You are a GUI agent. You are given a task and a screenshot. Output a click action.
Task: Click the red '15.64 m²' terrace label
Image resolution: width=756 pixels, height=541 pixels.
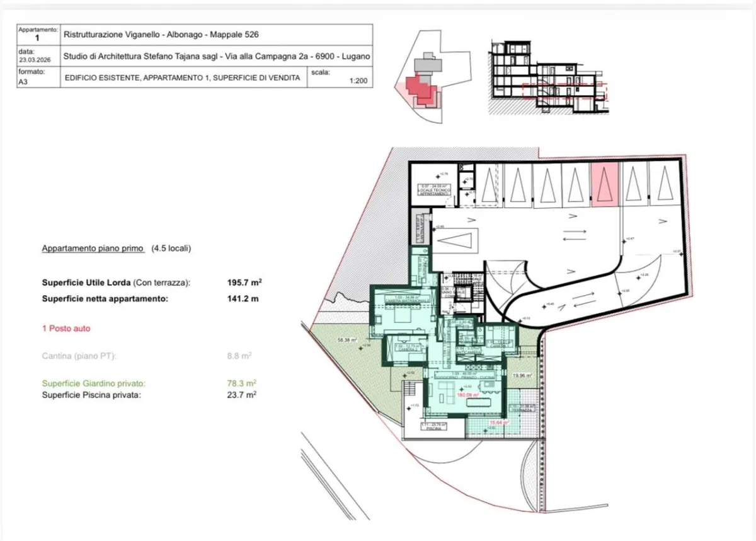(x=500, y=423)
